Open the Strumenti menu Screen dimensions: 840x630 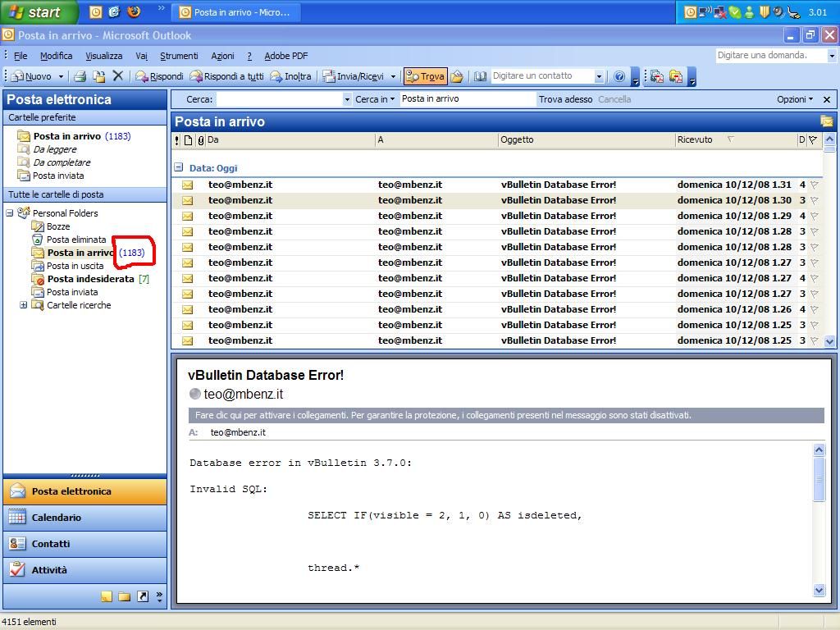pyautogui.click(x=179, y=56)
